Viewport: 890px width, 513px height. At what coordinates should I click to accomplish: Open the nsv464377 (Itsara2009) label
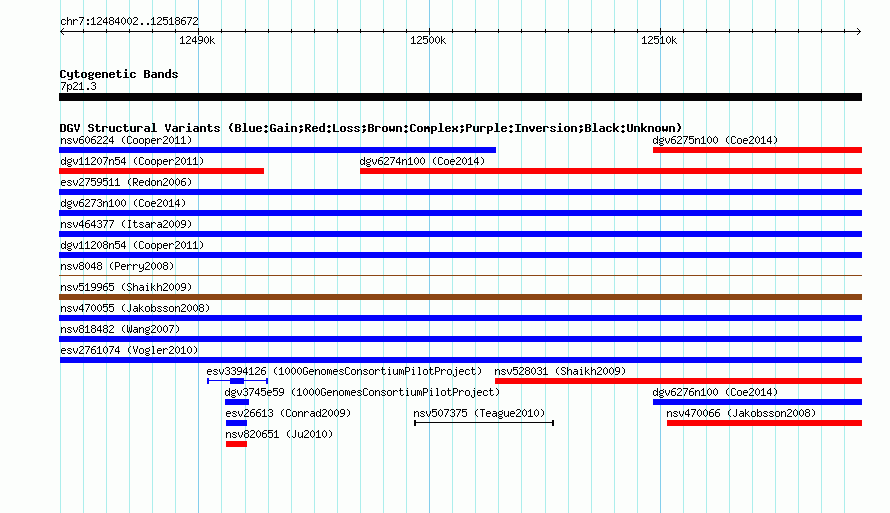point(126,224)
